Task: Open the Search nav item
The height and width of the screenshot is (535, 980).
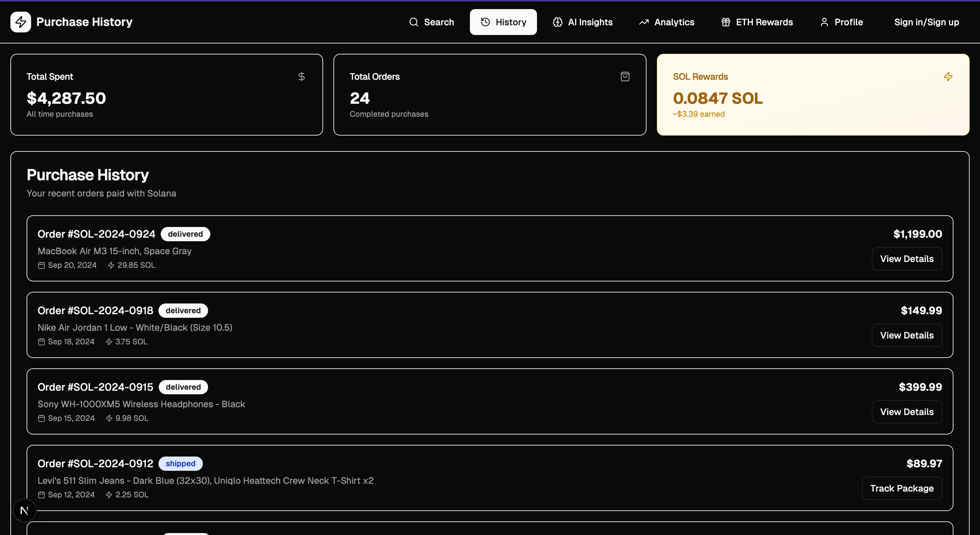Action: (431, 22)
